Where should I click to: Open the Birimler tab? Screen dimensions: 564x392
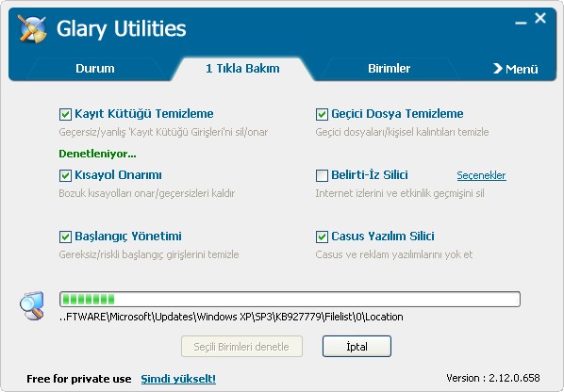[389, 68]
